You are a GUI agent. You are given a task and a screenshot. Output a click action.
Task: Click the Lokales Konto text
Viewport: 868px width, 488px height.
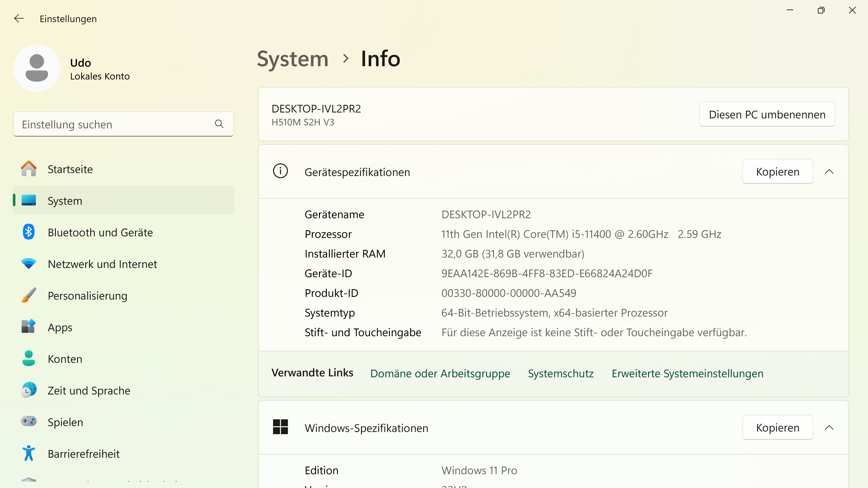point(100,76)
